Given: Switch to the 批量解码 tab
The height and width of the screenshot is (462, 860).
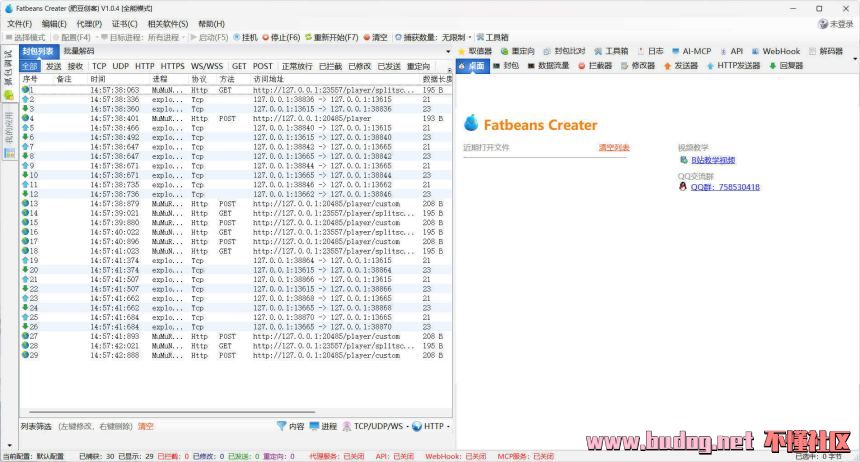Looking at the screenshot, I should pyautogui.click(x=78, y=51).
